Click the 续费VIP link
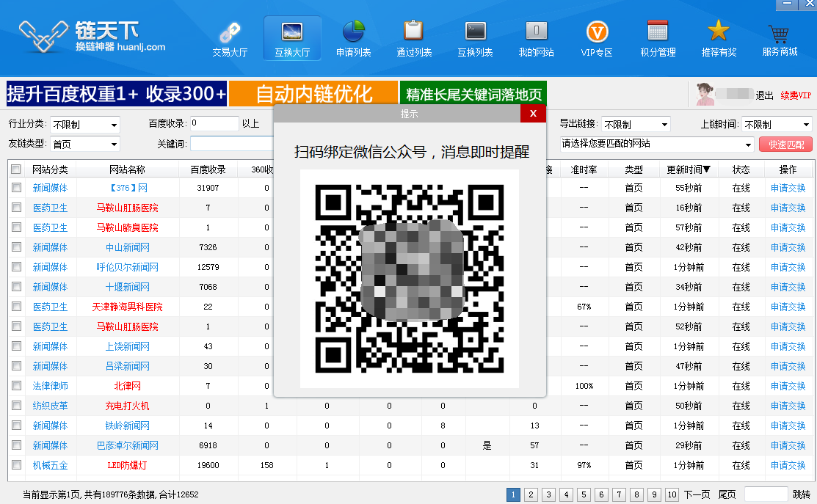This screenshot has width=817, height=504. 796,95
